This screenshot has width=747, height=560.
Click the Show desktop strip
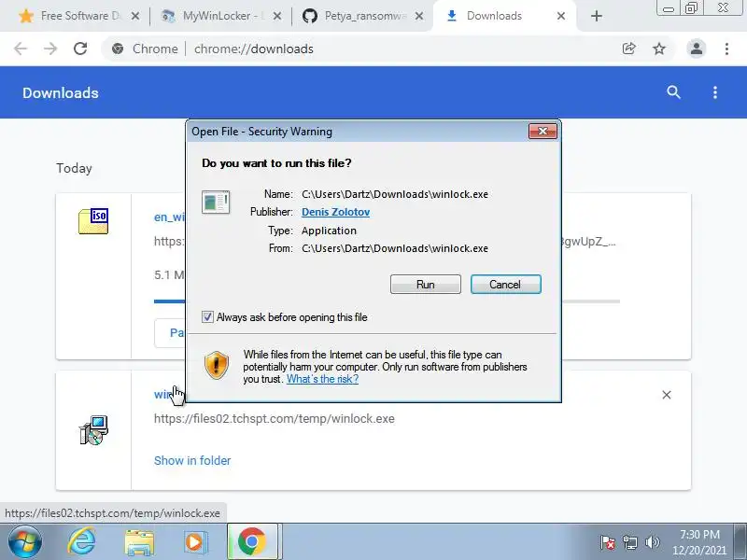tap(740, 541)
